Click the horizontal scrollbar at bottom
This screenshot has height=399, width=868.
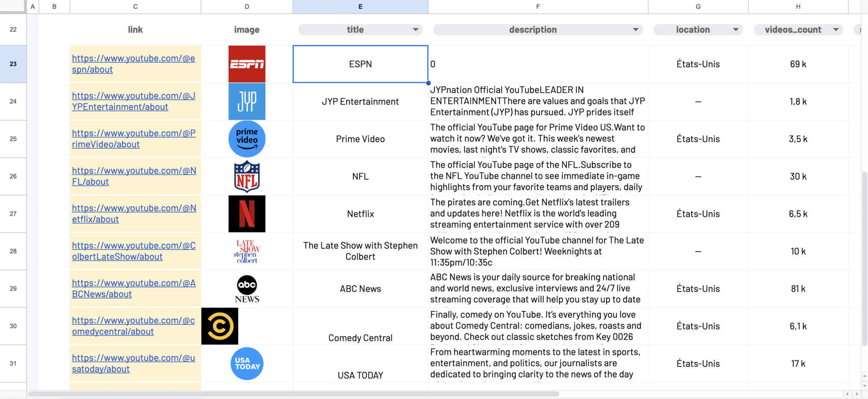point(293,394)
